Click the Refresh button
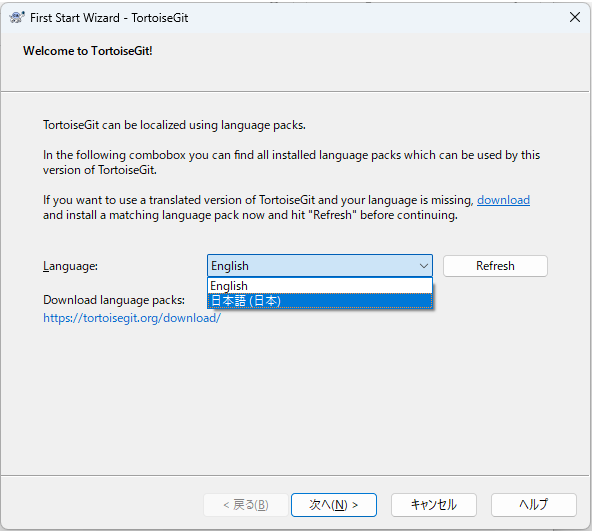 click(x=495, y=266)
